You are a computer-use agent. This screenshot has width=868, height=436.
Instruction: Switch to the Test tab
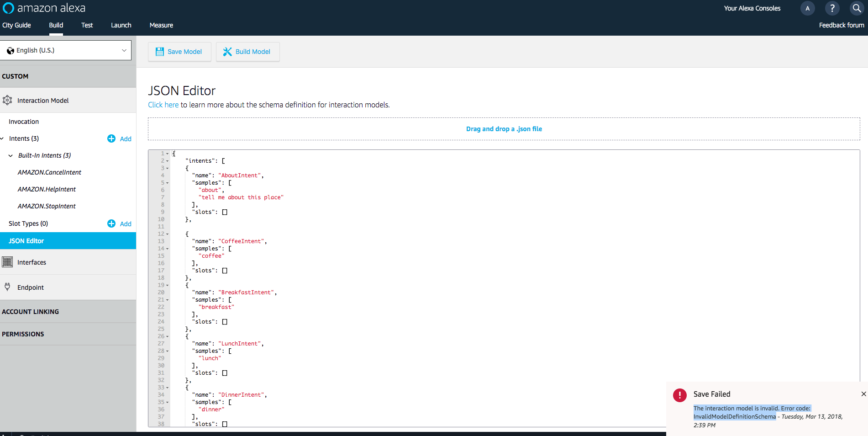pyautogui.click(x=87, y=25)
